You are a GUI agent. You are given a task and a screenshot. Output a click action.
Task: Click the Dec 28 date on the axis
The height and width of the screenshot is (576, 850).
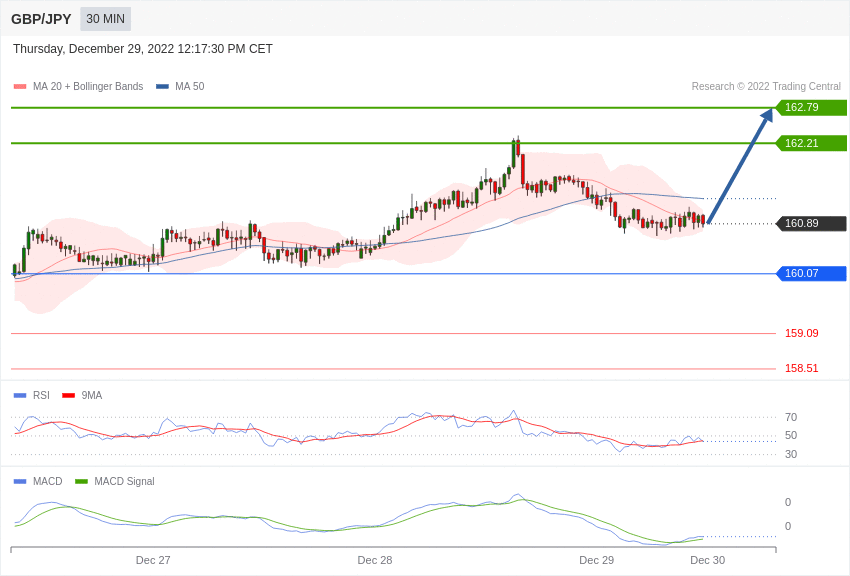tap(375, 560)
